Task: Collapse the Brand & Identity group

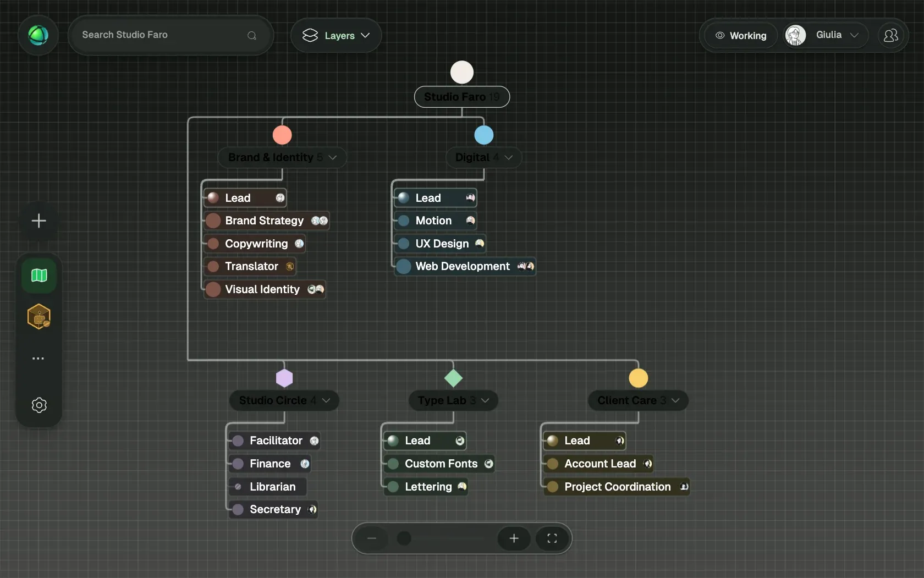Action: 333,157
